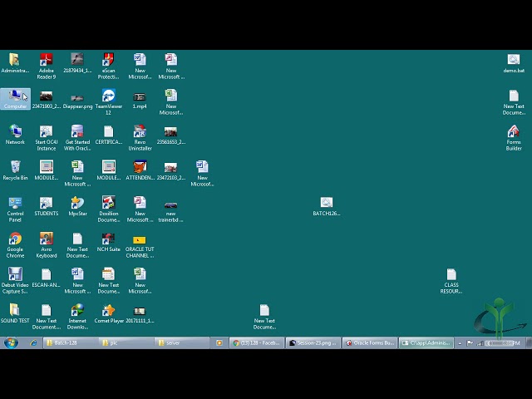Open Debut Video Capture shortcut
Screen dimensions: 532x399
coord(15,281)
